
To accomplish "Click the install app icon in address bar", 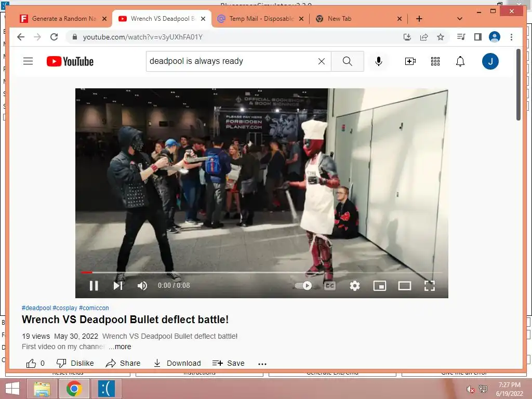I will [x=407, y=37].
